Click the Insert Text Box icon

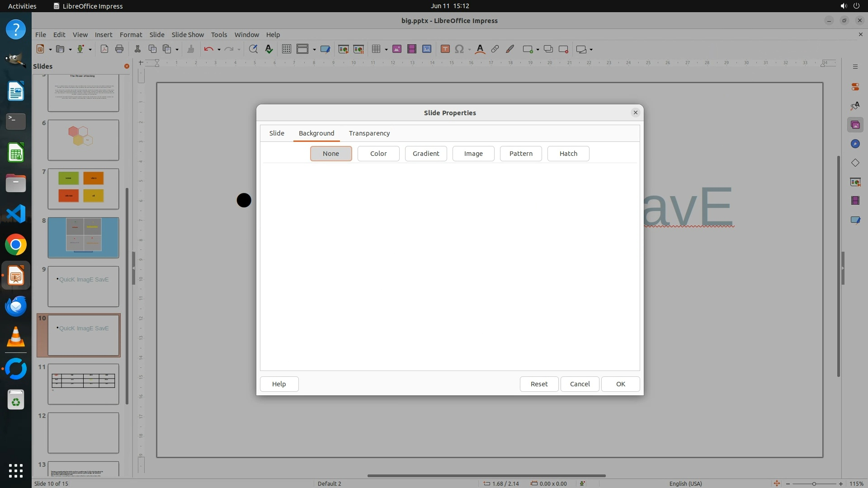pyautogui.click(x=445, y=49)
